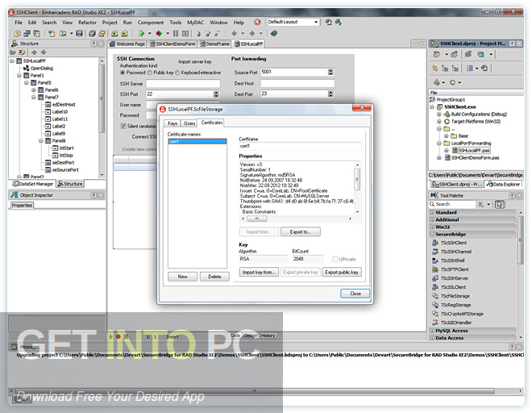Open the Refactor menu
This screenshot has width=532, height=413.
(88, 23)
